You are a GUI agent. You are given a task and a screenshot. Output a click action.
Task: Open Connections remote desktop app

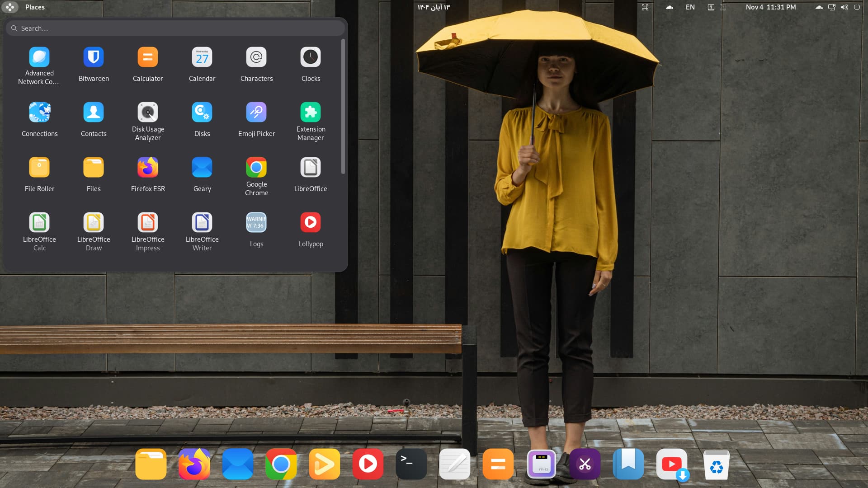click(39, 113)
